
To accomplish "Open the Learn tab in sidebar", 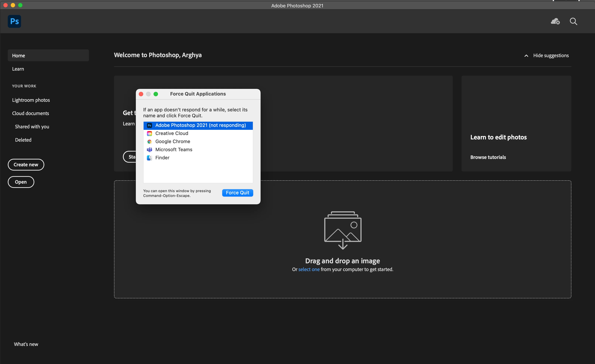I will point(18,69).
